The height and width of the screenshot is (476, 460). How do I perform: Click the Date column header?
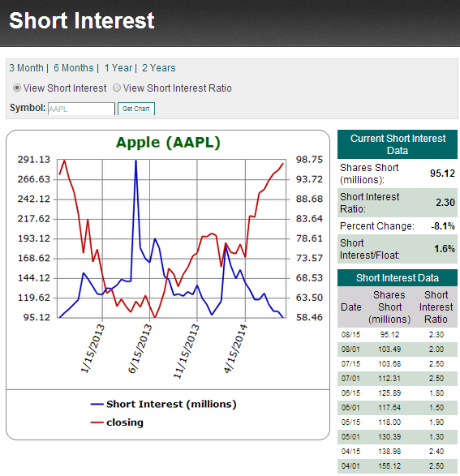351,307
